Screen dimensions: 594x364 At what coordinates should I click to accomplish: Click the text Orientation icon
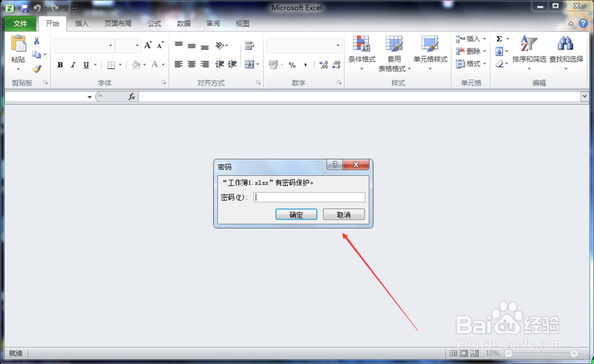click(220, 46)
